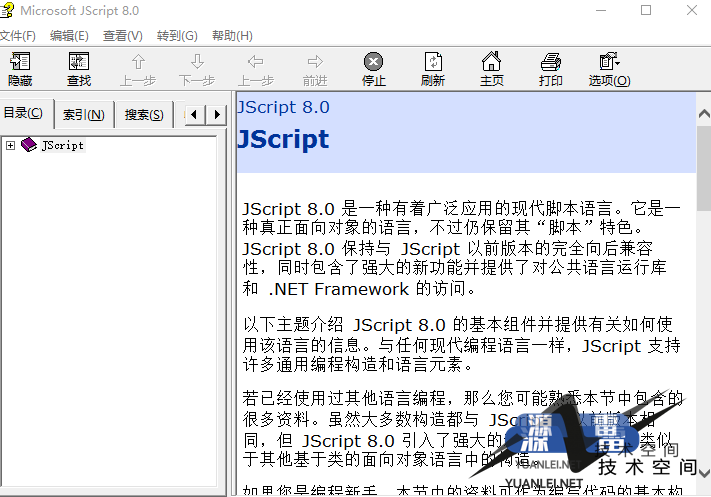
Task: Click the scrollbar up arrow in the content pane
Action: 704,113
